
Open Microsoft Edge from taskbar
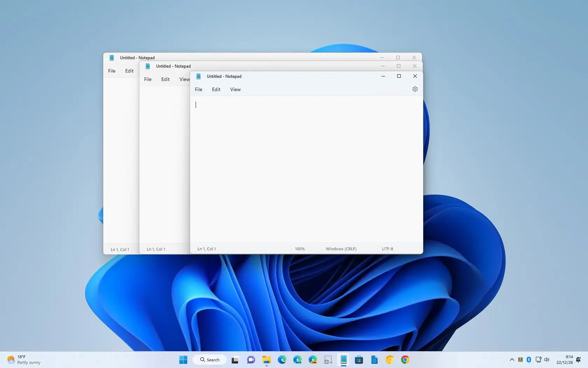coord(282,360)
